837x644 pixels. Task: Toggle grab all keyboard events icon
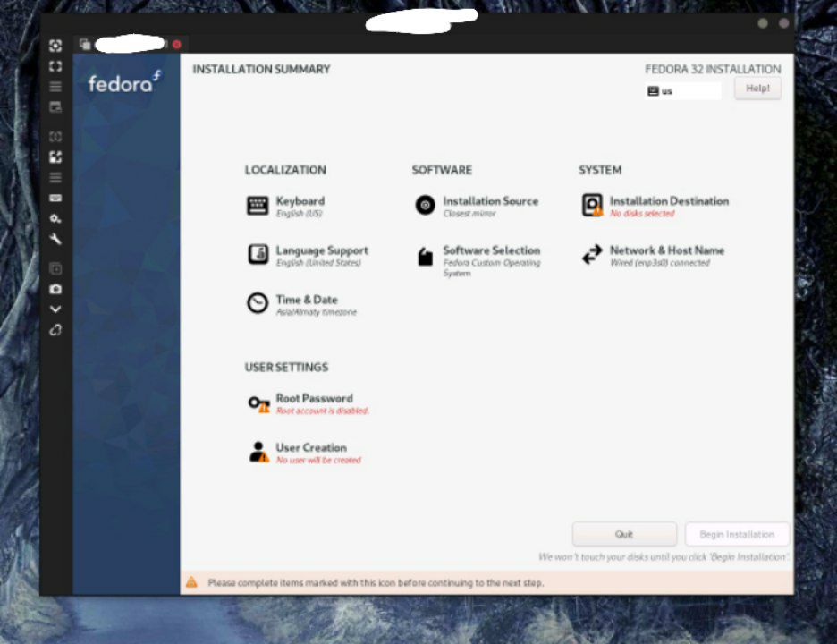(55, 198)
